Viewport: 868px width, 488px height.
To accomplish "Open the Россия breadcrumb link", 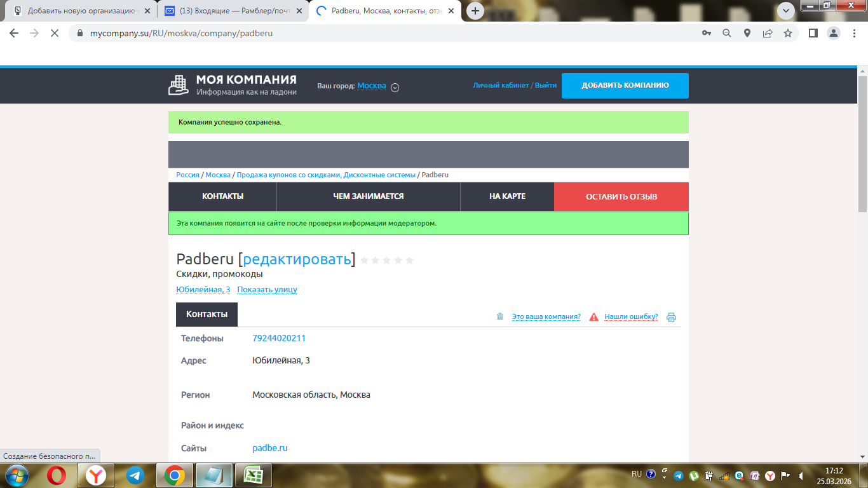I will (187, 175).
